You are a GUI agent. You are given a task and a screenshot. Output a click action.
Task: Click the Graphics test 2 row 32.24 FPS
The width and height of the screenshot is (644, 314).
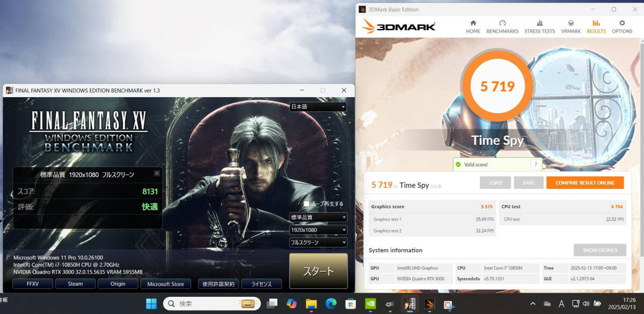pyautogui.click(x=433, y=231)
